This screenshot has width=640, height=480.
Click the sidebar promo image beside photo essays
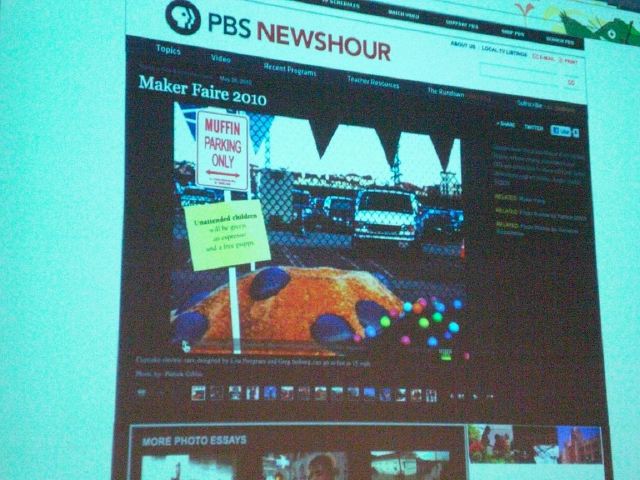point(535,444)
